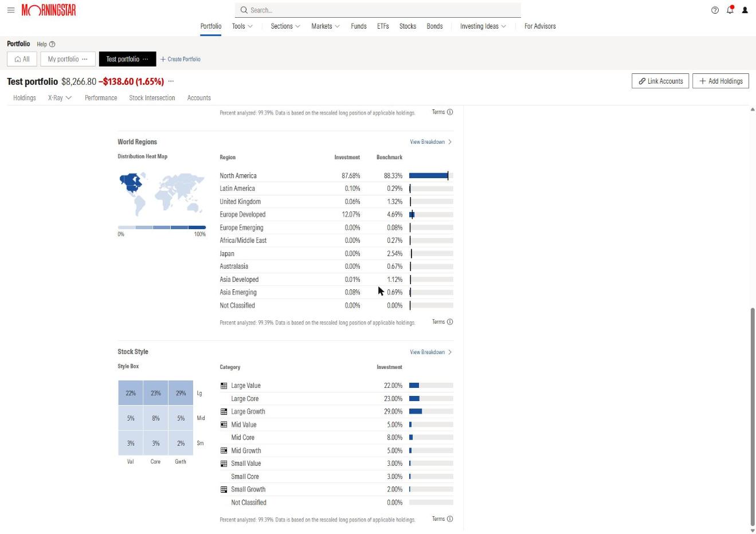The height and width of the screenshot is (534, 756).
Task: Expand the X-Ray dropdown tab
Action: [60, 98]
